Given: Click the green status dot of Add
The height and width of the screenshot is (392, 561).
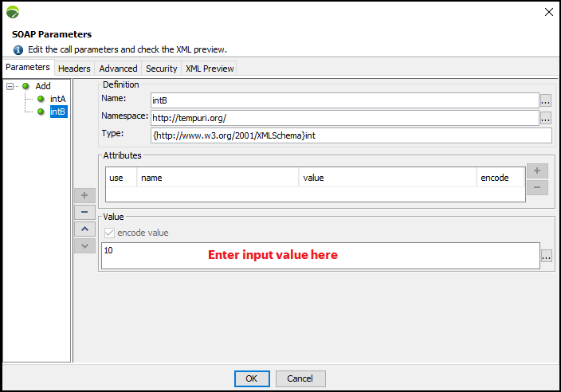Looking at the screenshot, I should (25, 86).
